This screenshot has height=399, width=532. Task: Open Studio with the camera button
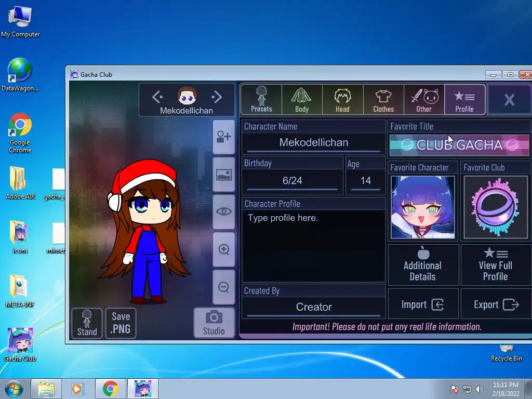214,323
